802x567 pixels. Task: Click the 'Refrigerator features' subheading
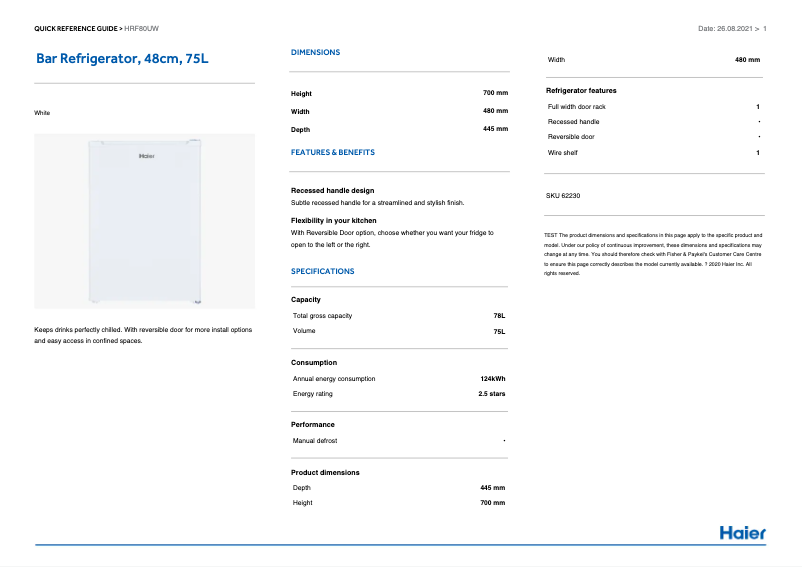(x=581, y=91)
